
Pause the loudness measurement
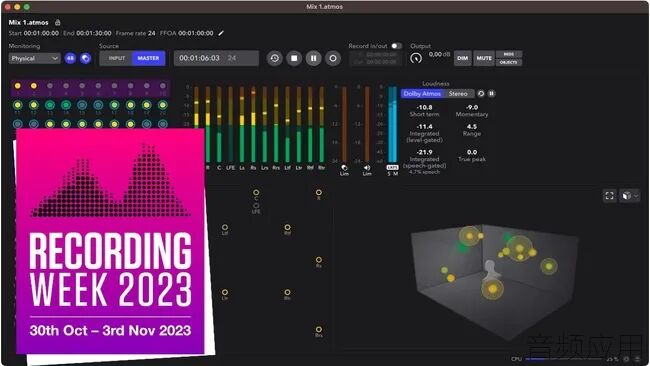tap(491, 94)
